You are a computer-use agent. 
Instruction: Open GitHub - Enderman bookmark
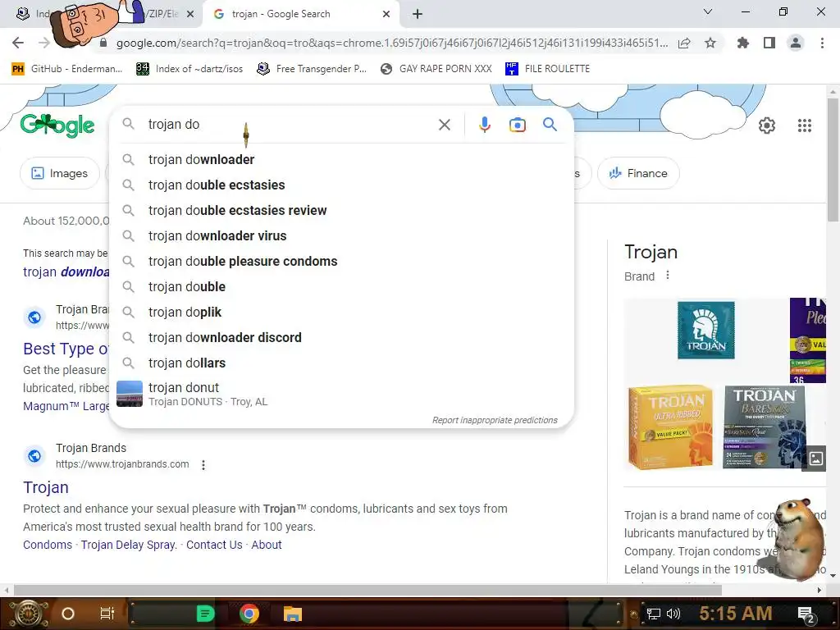(x=67, y=69)
